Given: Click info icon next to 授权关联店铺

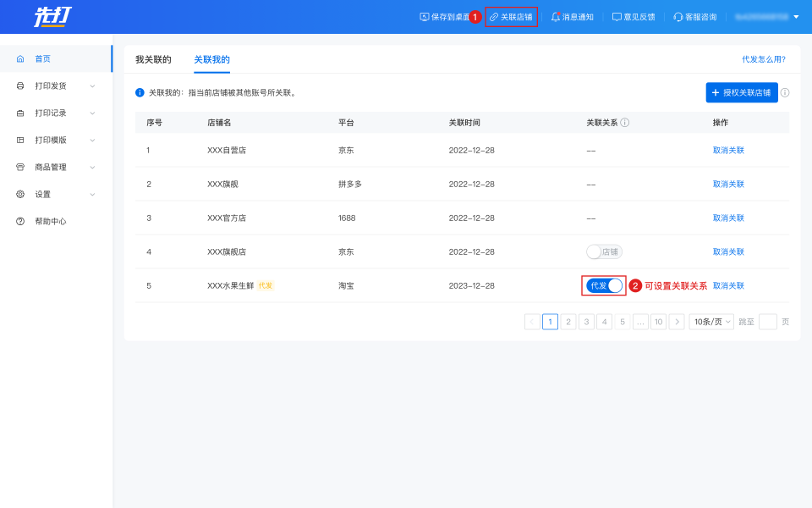Looking at the screenshot, I should click(x=785, y=92).
